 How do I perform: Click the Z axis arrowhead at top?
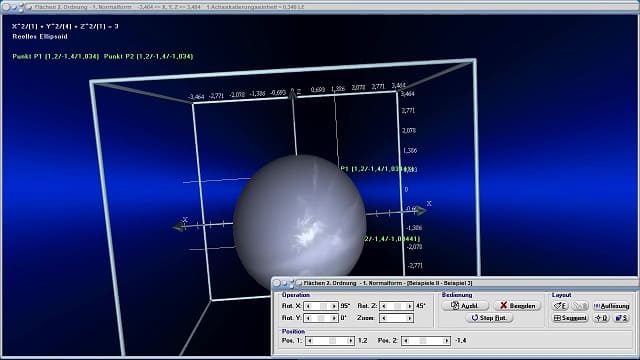pos(292,94)
